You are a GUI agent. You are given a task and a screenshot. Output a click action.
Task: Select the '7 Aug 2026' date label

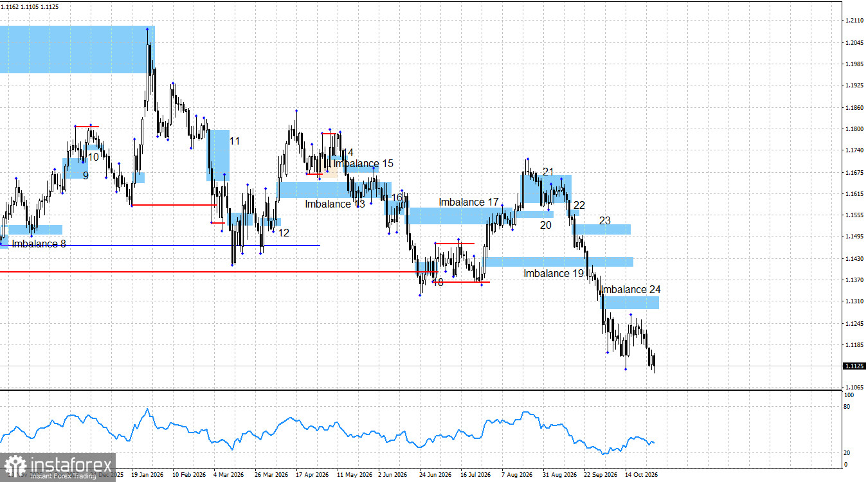517,474
